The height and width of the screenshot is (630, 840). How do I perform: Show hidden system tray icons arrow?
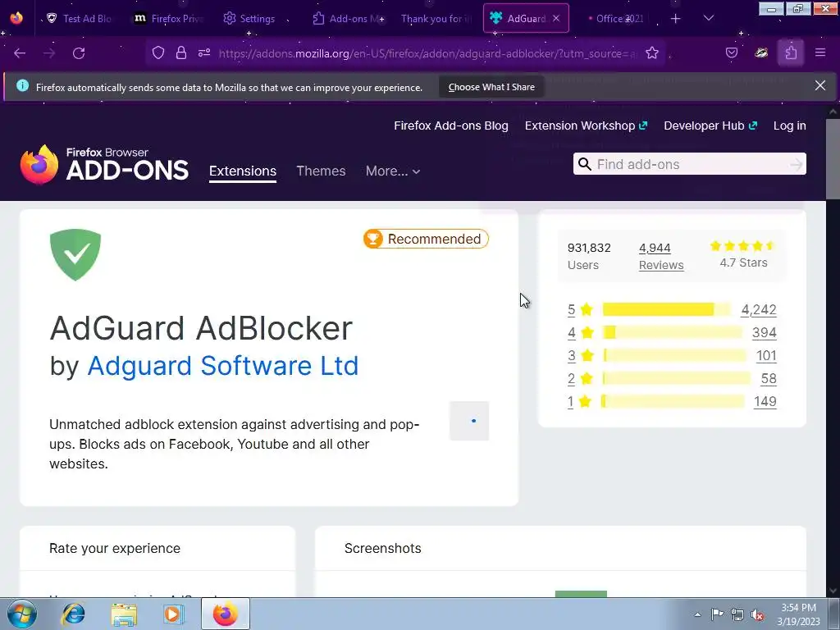pos(697,614)
